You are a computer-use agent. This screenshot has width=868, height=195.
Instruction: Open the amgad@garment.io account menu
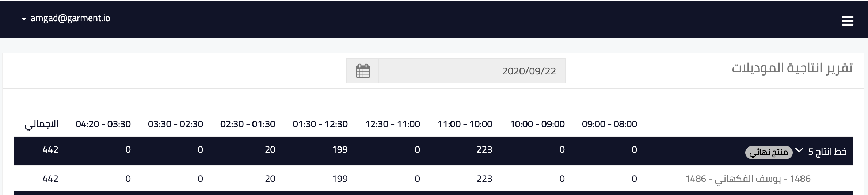(x=66, y=18)
